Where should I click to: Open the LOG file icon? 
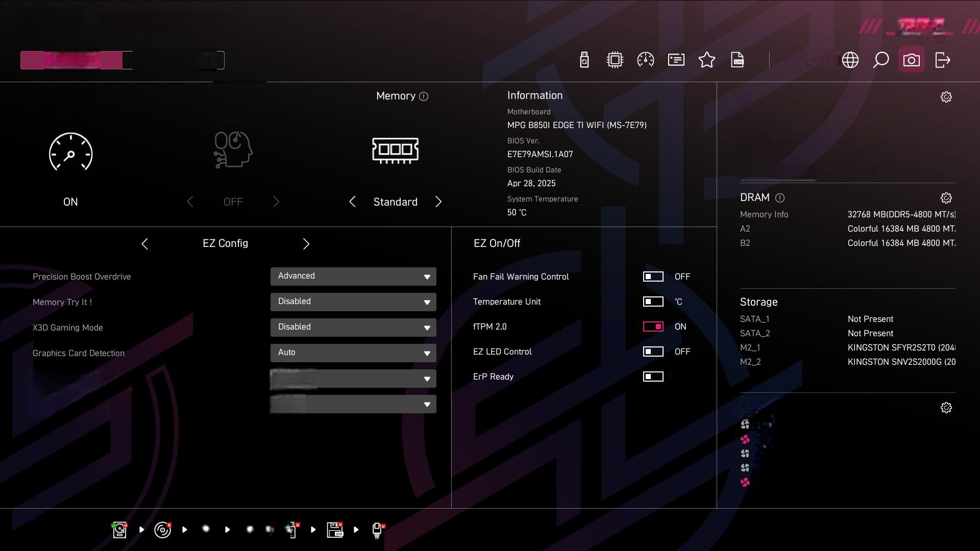[x=738, y=60]
